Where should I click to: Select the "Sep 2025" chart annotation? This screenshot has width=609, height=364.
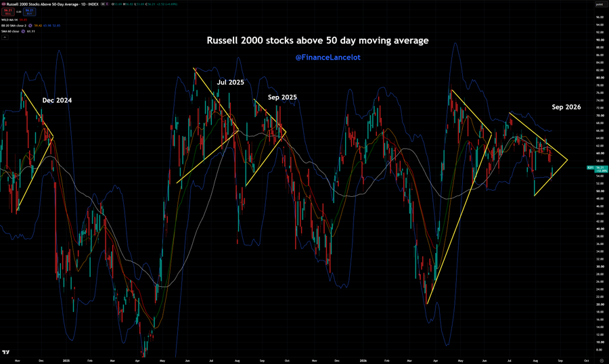(x=282, y=97)
